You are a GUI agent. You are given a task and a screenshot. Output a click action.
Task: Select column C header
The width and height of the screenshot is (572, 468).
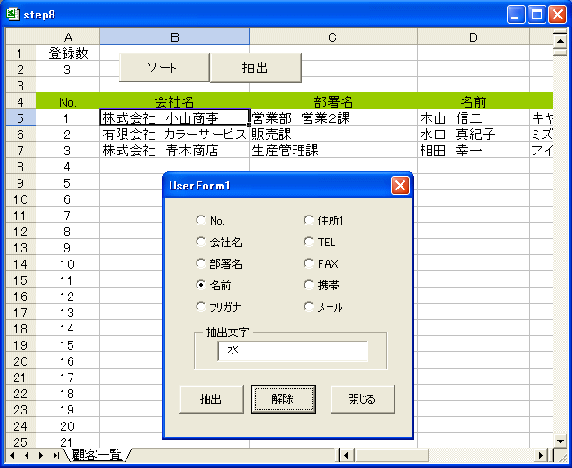pyautogui.click(x=333, y=37)
